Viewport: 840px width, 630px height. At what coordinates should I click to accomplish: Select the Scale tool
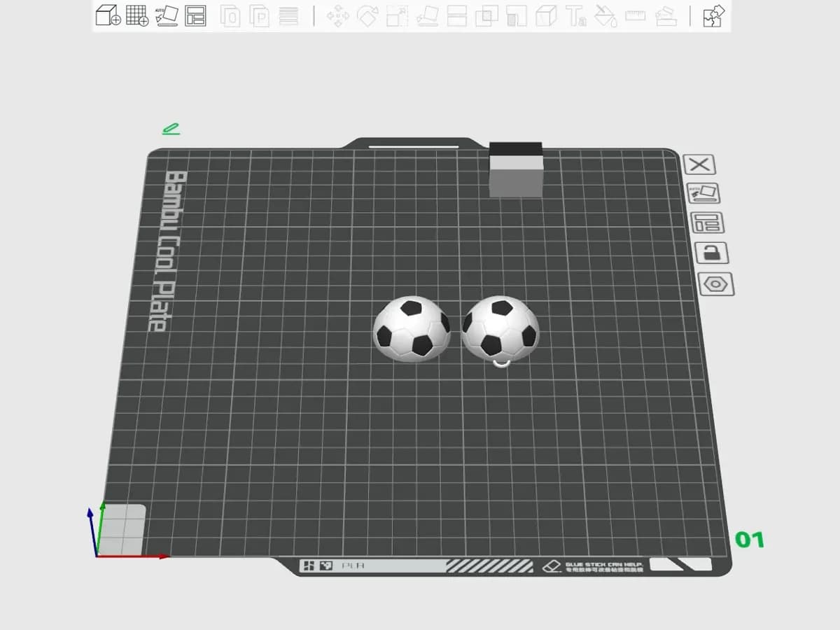(x=397, y=15)
